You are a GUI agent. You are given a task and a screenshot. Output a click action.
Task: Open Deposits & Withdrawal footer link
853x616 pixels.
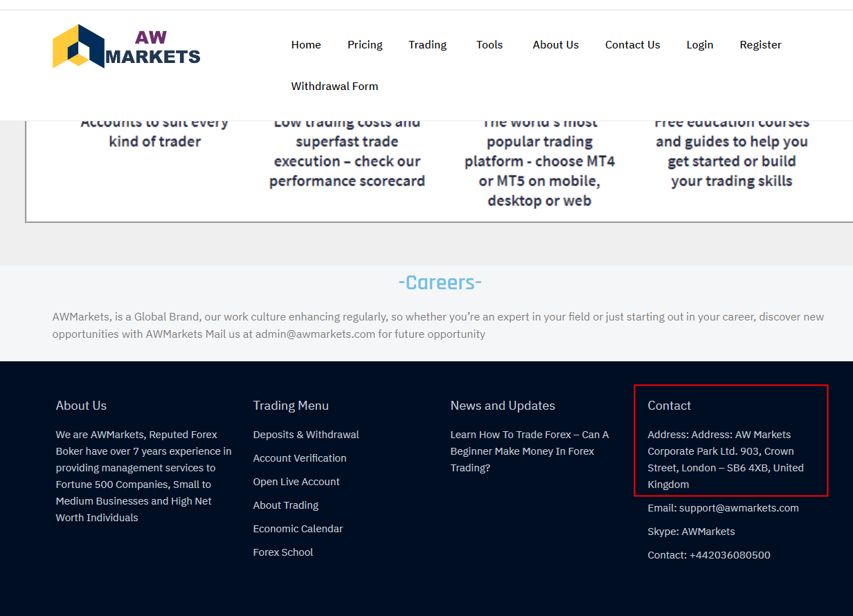click(x=306, y=435)
